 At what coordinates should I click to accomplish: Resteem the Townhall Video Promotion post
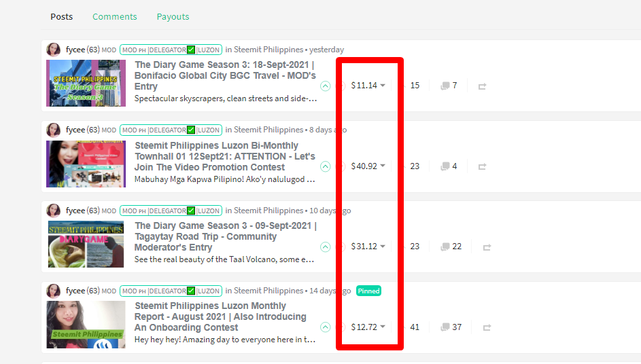click(x=482, y=166)
